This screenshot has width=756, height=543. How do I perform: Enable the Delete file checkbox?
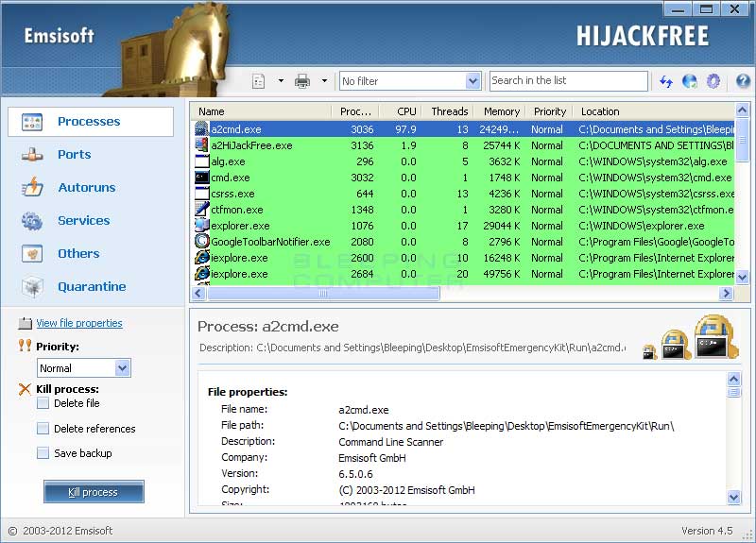click(43, 403)
